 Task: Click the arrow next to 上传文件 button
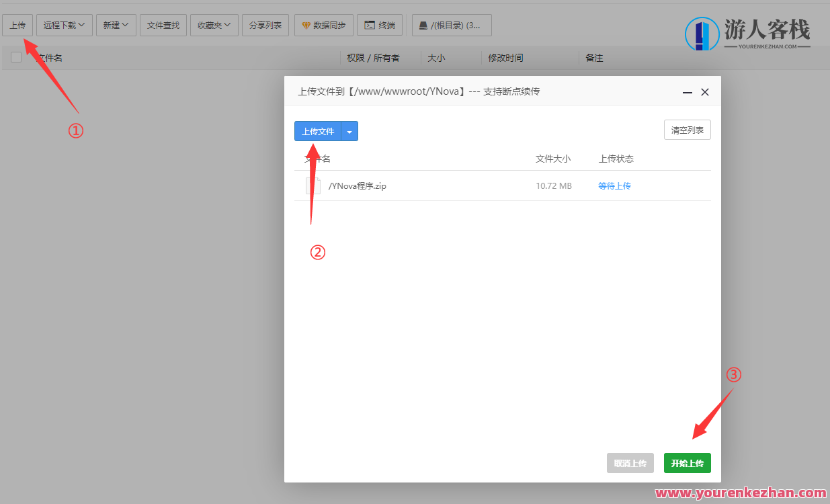[x=349, y=131]
